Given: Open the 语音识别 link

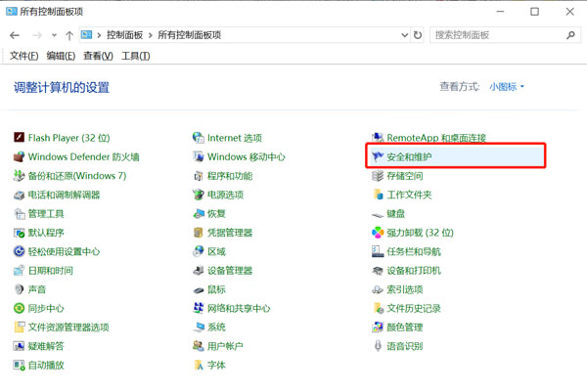Looking at the screenshot, I should tap(405, 346).
